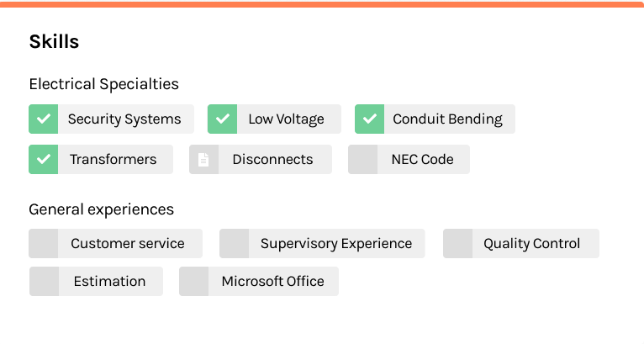Check the box beside Supervisory Experience
This screenshot has height=344, width=644.
click(x=234, y=243)
